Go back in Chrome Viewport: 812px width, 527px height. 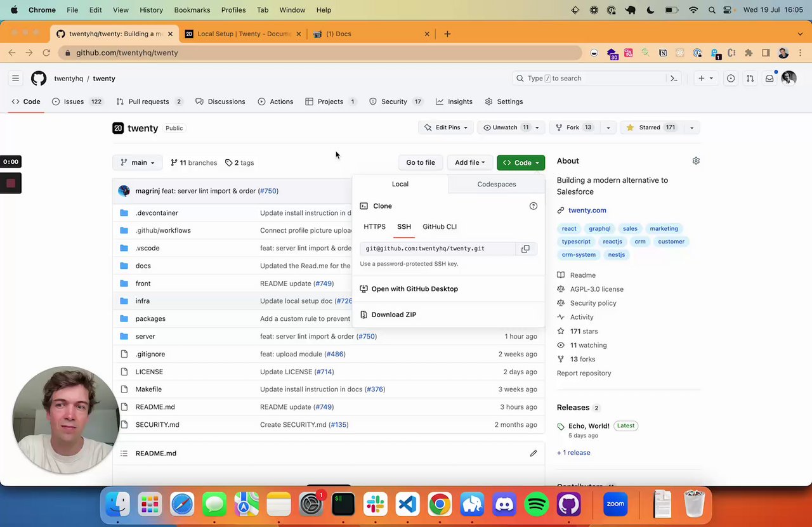(12, 53)
